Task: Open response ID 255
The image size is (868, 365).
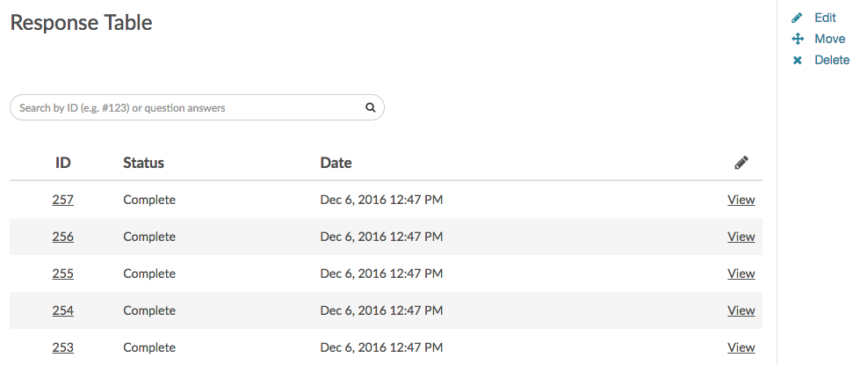Action: (62, 274)
